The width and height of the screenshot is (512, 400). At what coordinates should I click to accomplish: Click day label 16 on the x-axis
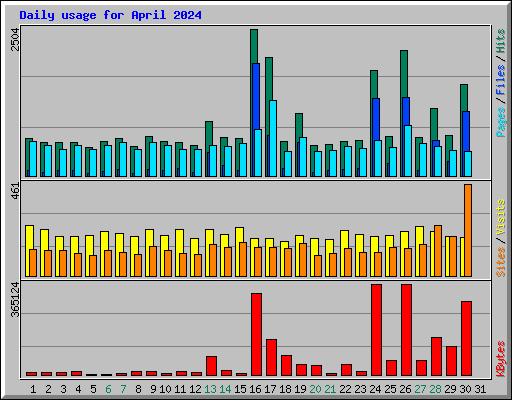[255, 389]
